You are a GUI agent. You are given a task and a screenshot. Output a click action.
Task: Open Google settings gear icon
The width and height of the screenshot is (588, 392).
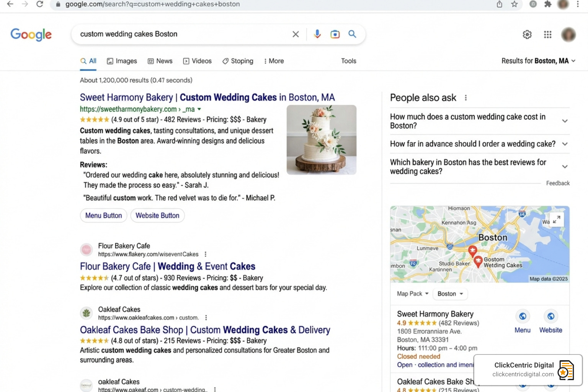(527, 34)
